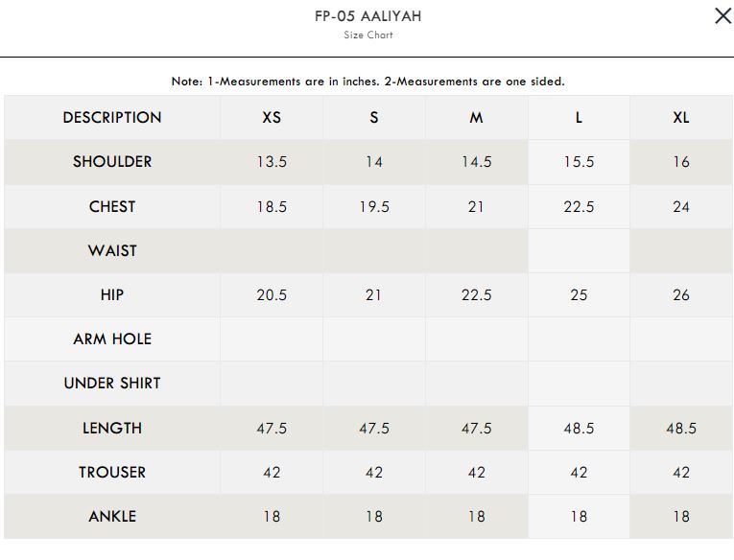
Task: Select the XL size column header
Action: click(x=680, y=118)
